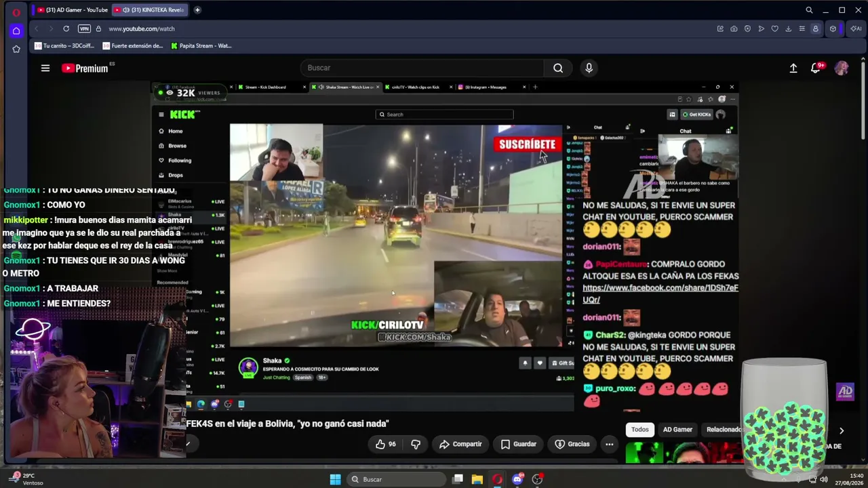Toggle the browser VPN badge

coord(84,28)
